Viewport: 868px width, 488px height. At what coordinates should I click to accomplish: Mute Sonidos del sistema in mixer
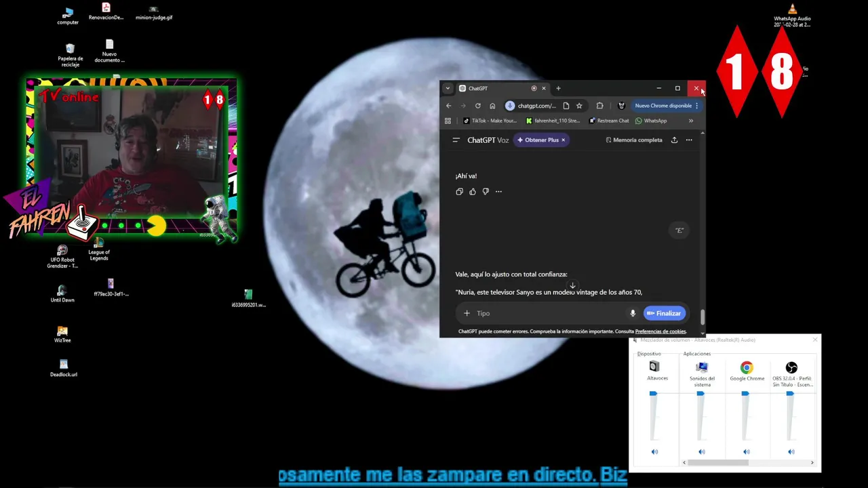pyautogui.click(x=702, y=452)
